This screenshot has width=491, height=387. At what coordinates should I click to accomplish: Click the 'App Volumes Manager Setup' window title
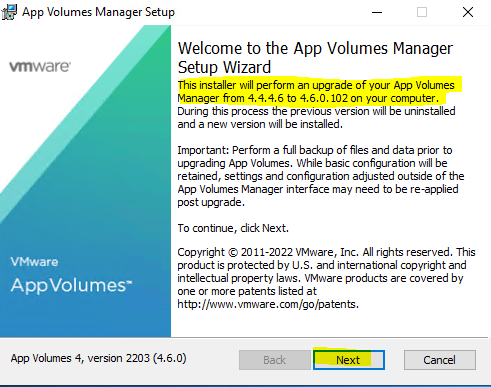98,12
